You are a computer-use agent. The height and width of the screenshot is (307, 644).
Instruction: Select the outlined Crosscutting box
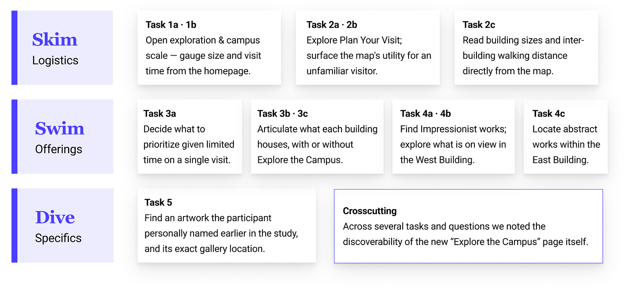pyautogui.click(x=469, y=226)
